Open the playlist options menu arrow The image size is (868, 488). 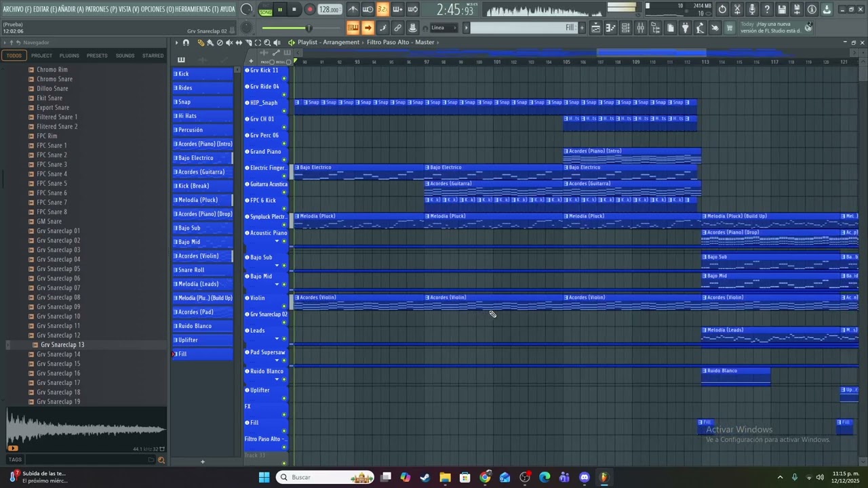(x=176, y=43)
